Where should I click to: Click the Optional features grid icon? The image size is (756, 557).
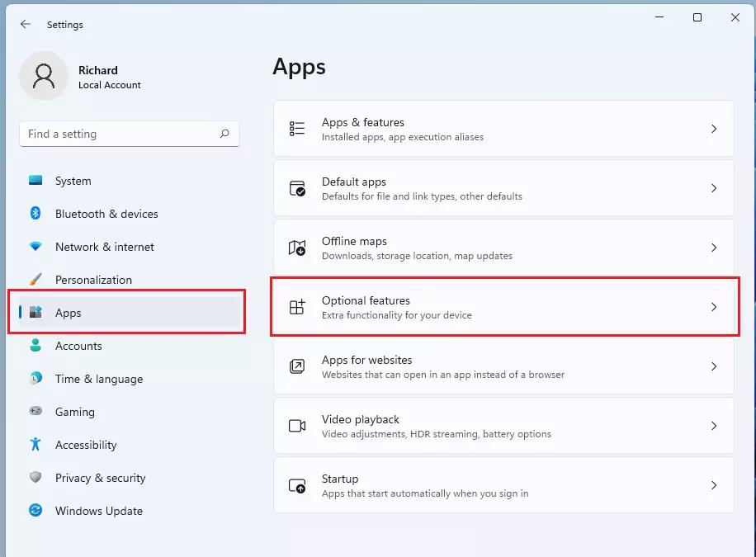point(297,307)
